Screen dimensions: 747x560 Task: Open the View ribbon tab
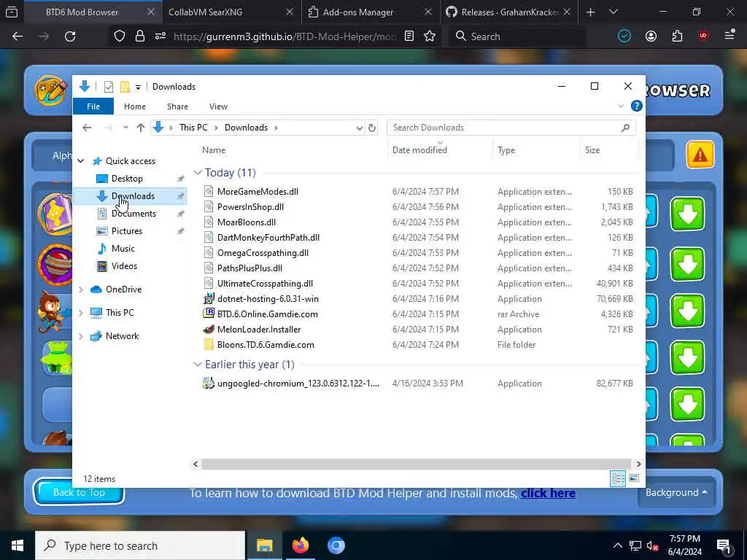click(x=218, y=106)
